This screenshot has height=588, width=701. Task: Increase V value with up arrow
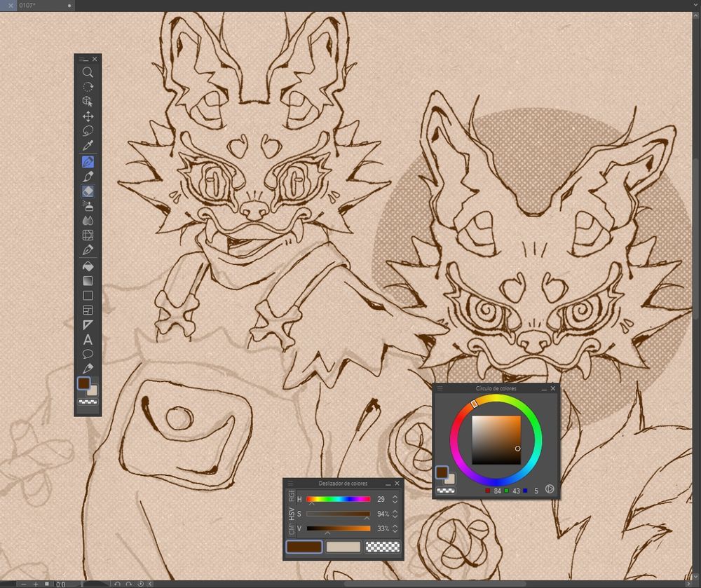click(395, 526)
